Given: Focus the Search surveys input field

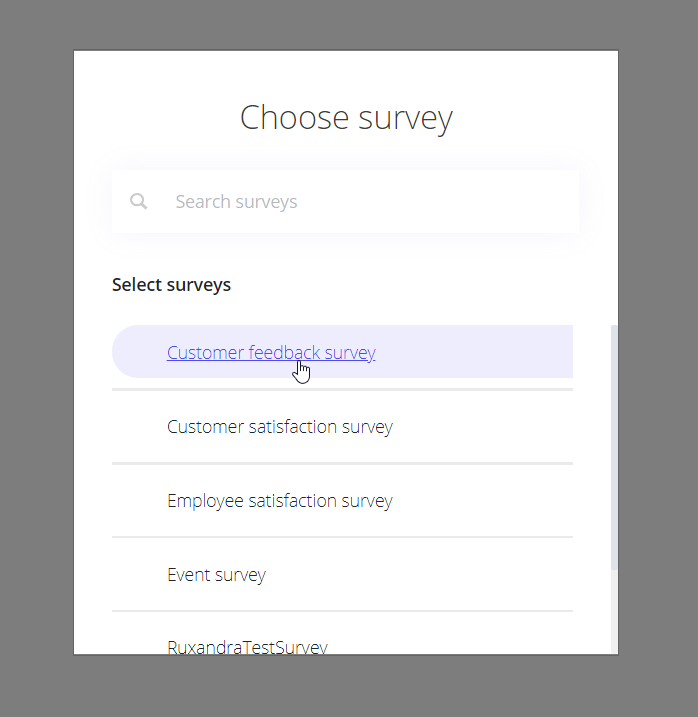Looking at the screenshot, I should click(345, 201).
